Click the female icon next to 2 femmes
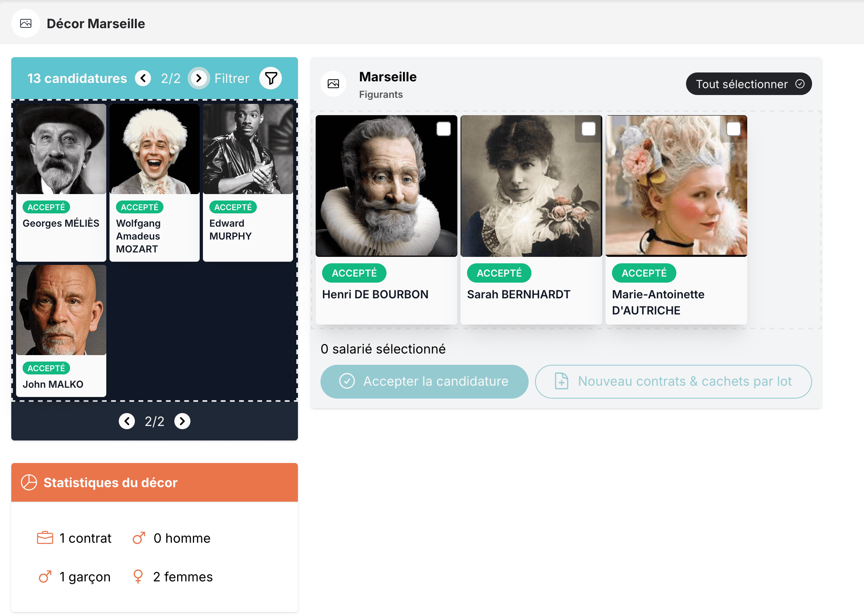This screenshot has width=864, height=616. [138, 577]
